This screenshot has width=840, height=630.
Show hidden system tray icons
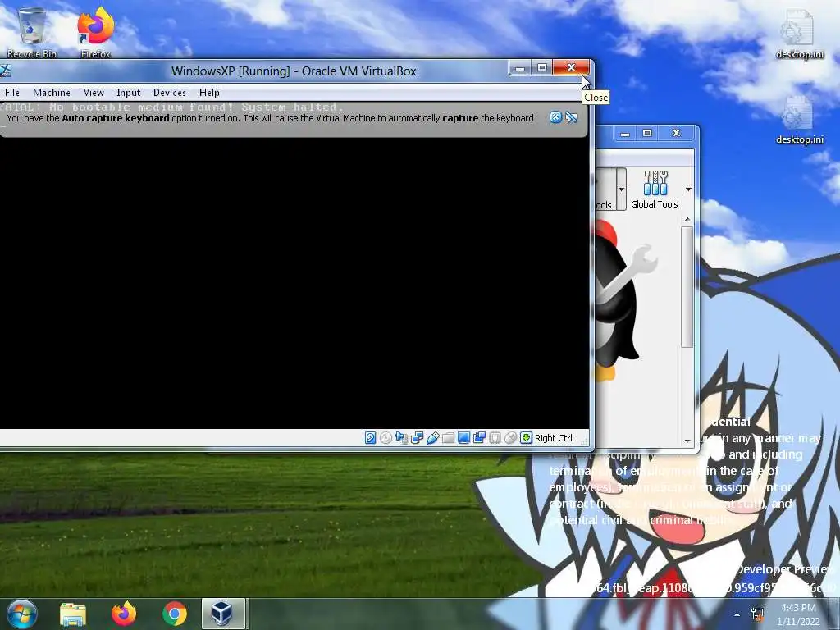click(737, 614)
